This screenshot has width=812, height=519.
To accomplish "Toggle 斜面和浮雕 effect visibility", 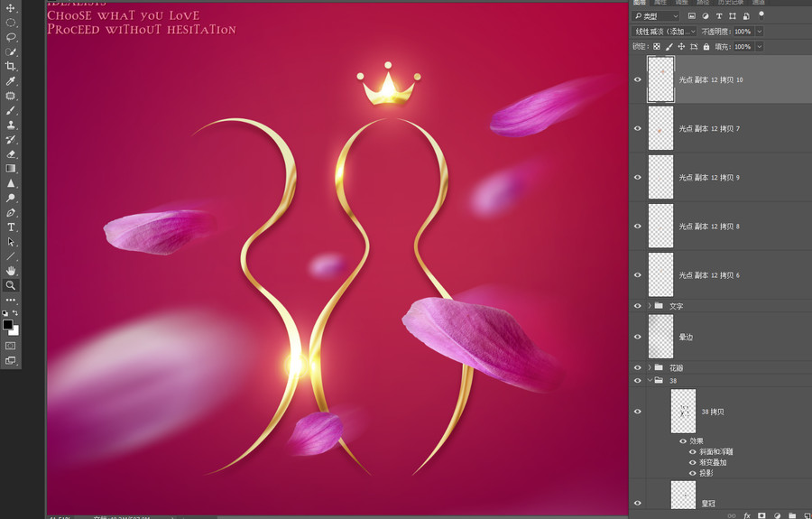I will (x=692, y=451).
